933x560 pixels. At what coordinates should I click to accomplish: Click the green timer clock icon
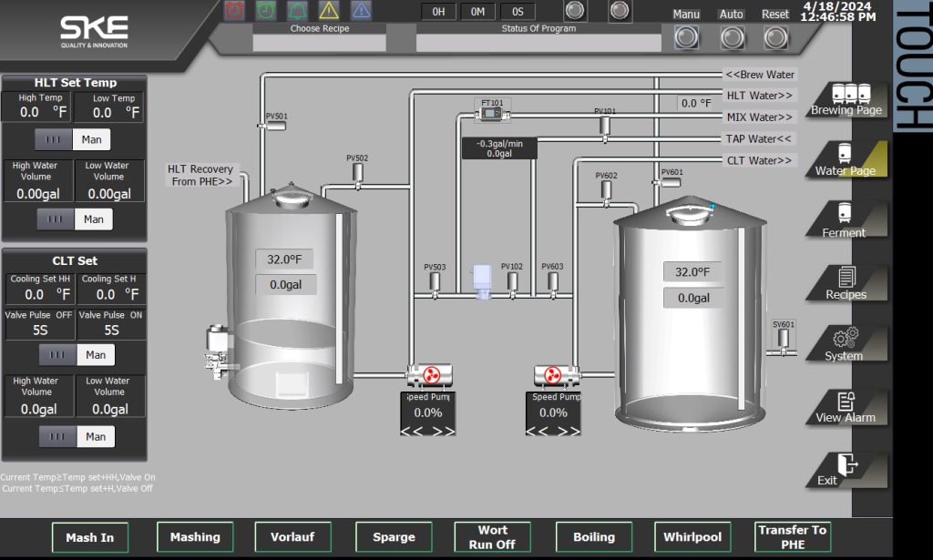coord(265,11)
